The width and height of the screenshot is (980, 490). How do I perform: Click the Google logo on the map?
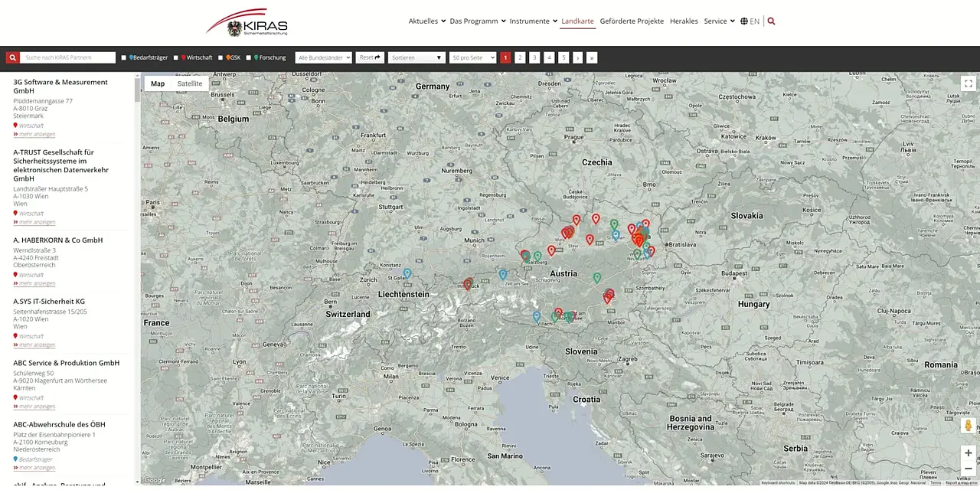pos(155,480)
